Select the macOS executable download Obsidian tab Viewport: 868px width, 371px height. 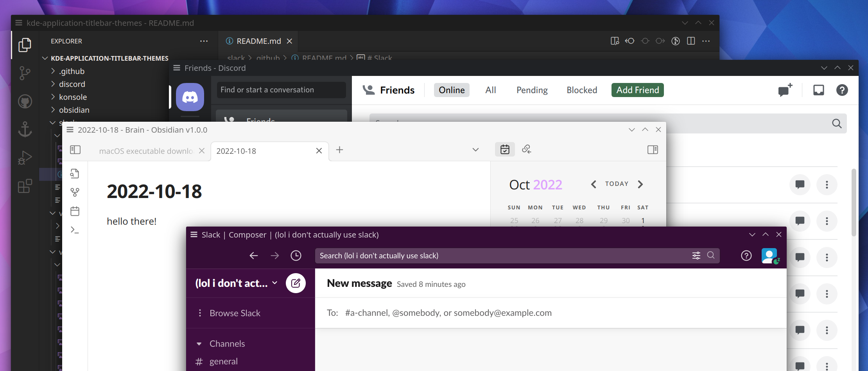tap(146, 151)
